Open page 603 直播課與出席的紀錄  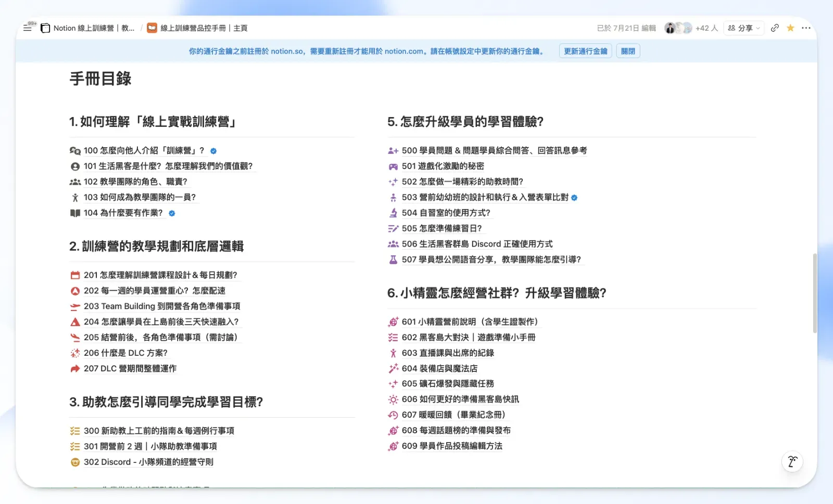tap(448, 353)
